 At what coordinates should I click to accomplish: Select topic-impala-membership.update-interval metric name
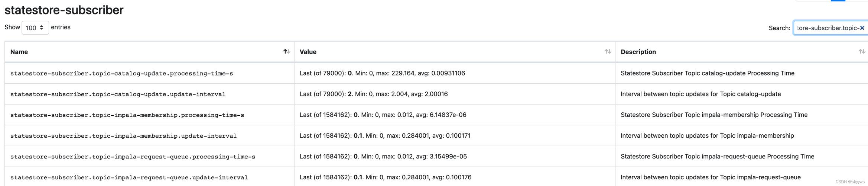point(123,136)
